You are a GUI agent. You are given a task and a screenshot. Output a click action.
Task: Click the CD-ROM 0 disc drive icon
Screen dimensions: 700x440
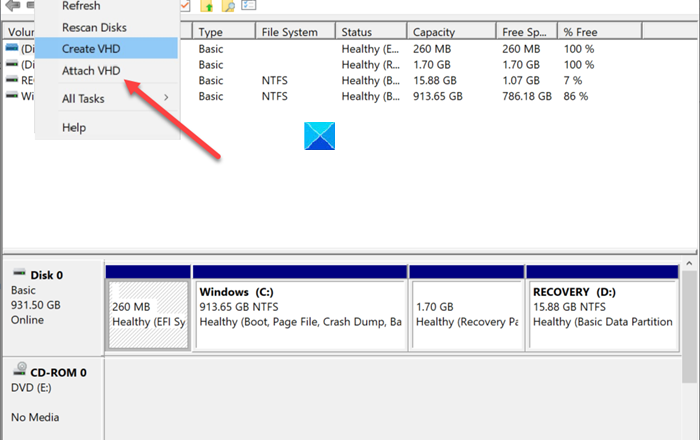tap(20, 369)
